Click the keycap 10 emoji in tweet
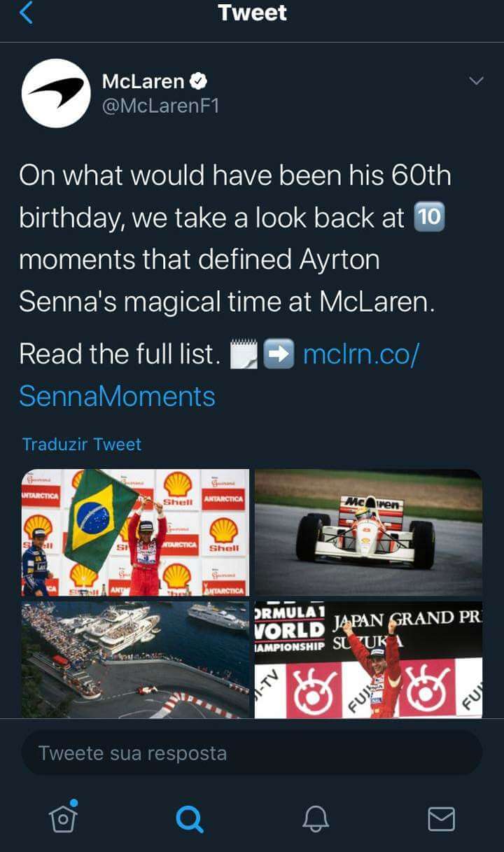The height and width of the screenshot is (852, 504). (429, 219)
